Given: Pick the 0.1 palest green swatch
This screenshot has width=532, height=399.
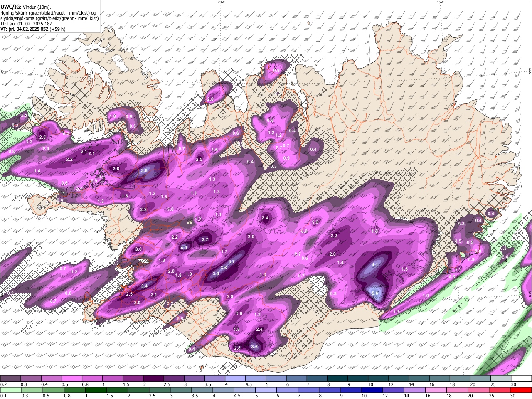Looking at the screenshot, I should 11,390.
